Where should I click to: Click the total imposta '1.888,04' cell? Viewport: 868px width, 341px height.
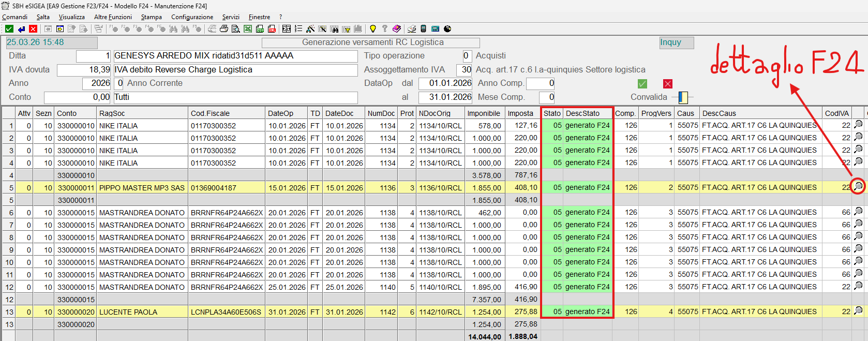click(x=522, y=336)
